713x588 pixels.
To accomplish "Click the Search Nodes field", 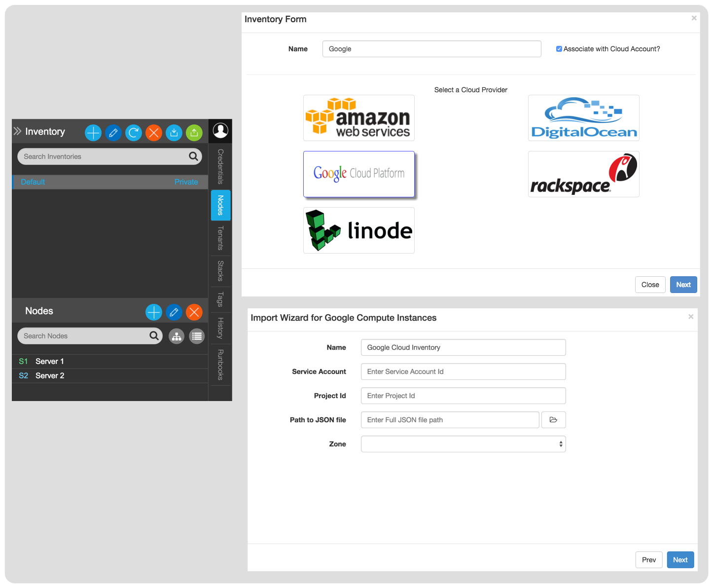I will tap(90, 336).
